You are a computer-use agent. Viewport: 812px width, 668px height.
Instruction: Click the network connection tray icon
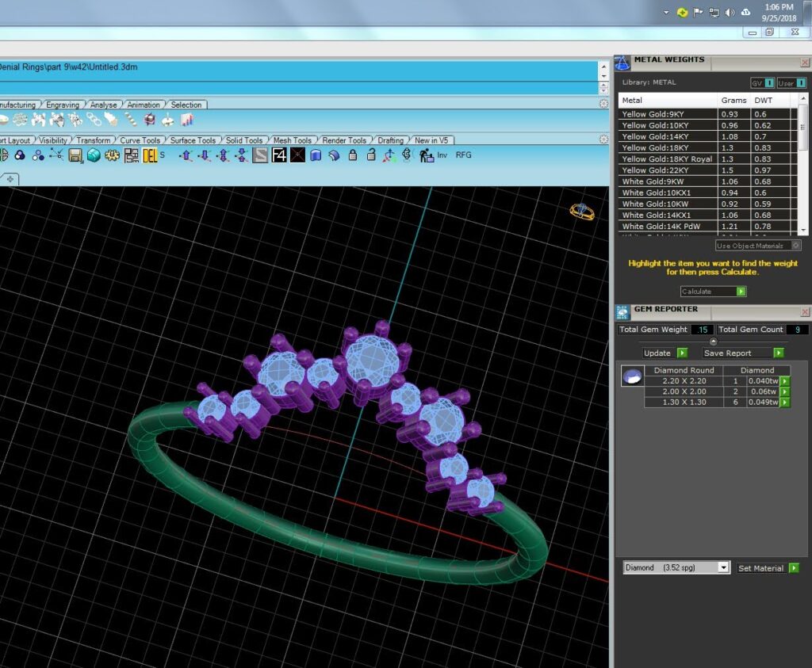[x=714, y=13]
